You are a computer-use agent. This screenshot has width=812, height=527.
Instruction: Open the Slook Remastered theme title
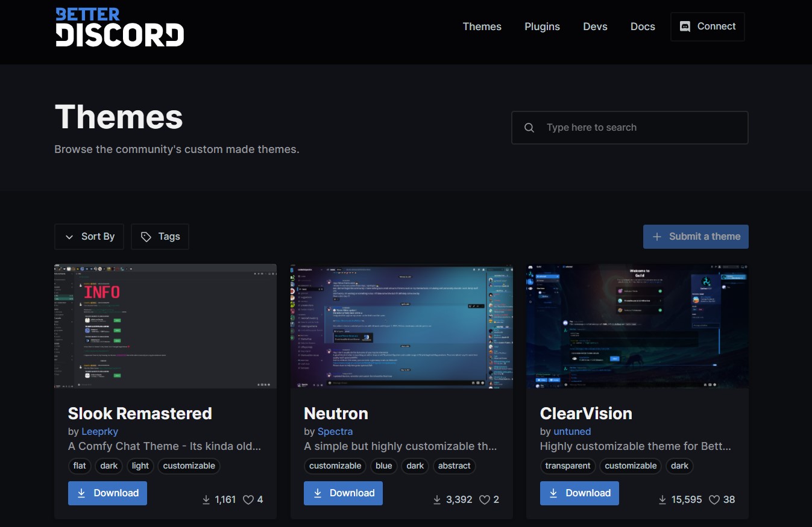click(x=140, y=413)
